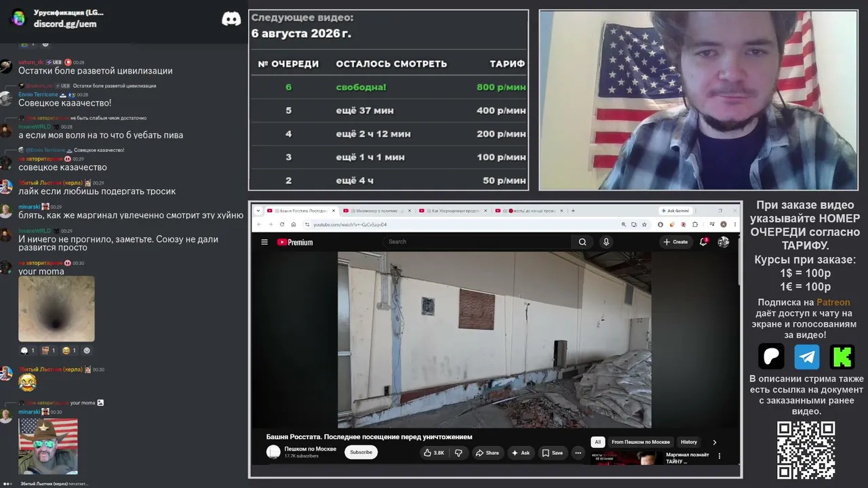This screenshot has width=868, height=488.
Task: Click the '800 р/мин' tariff cell
Action: [x=501, y=87]
